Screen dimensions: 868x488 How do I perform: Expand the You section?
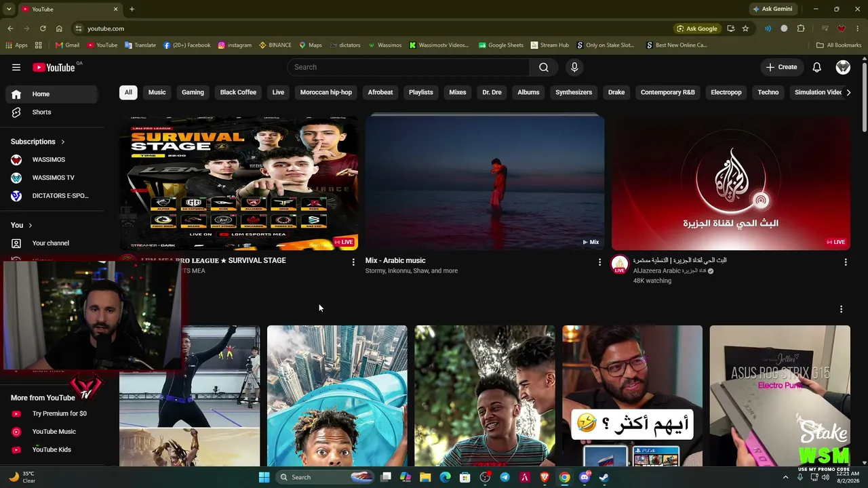[x=22, y=225]
